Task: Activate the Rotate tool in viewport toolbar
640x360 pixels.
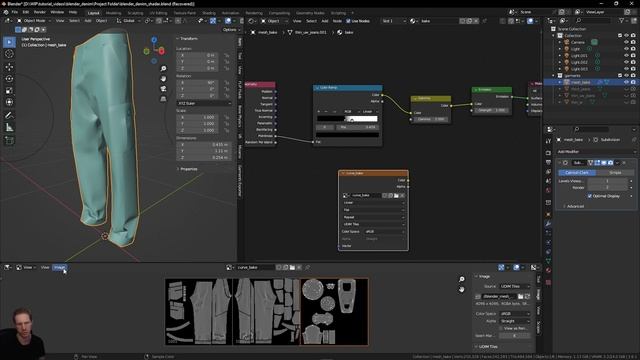Action: pyautogui.click(x=9, y=78)
